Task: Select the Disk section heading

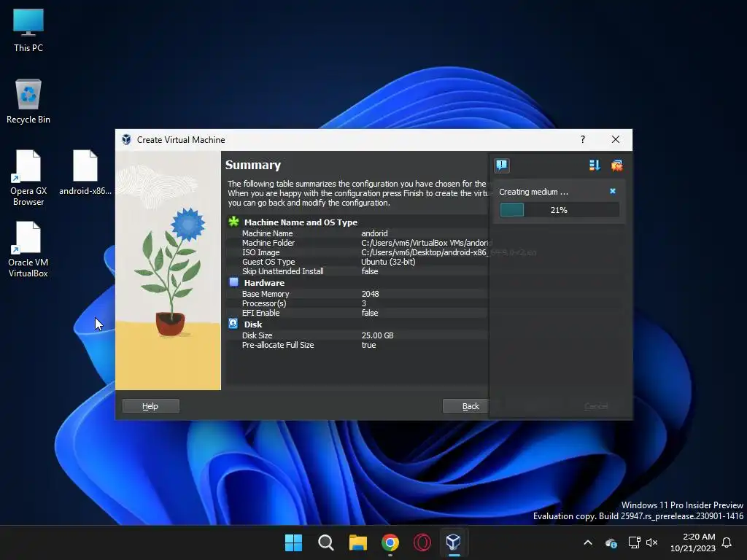Action: tap(253, 324)
